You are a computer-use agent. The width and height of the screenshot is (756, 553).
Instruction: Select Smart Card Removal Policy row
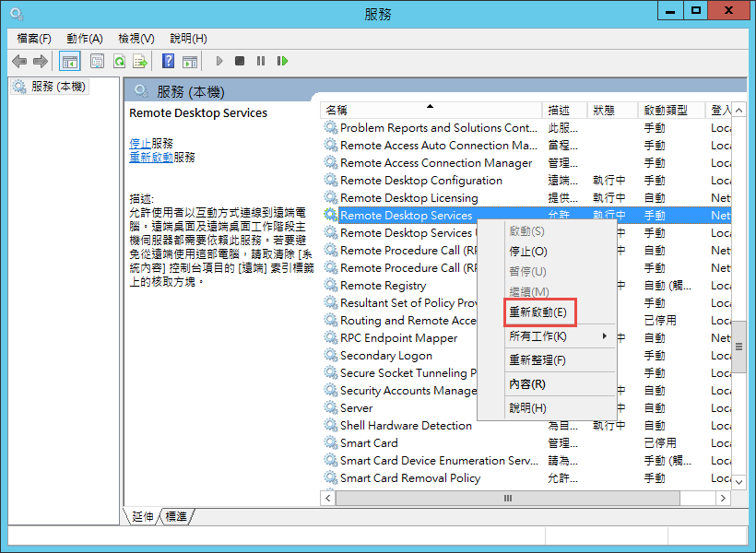(526, 478)
